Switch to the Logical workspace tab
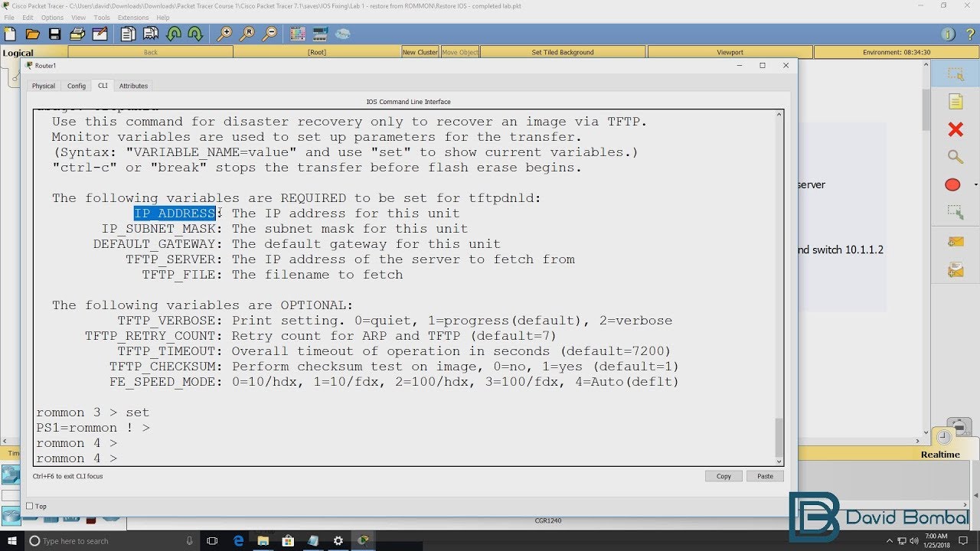The height and width of the screenshot is (551, 980). pyautogui.click(x=18, y=53)
